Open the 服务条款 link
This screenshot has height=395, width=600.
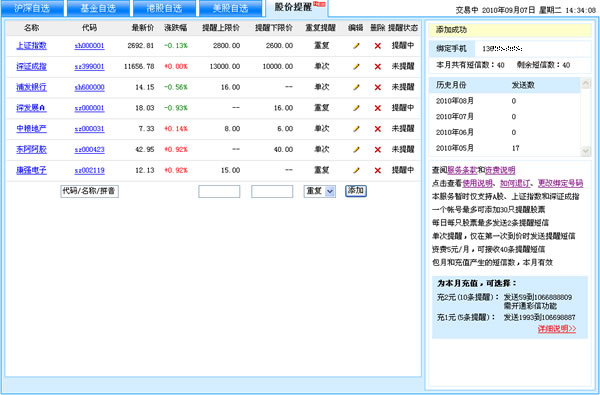coord(462,170)
